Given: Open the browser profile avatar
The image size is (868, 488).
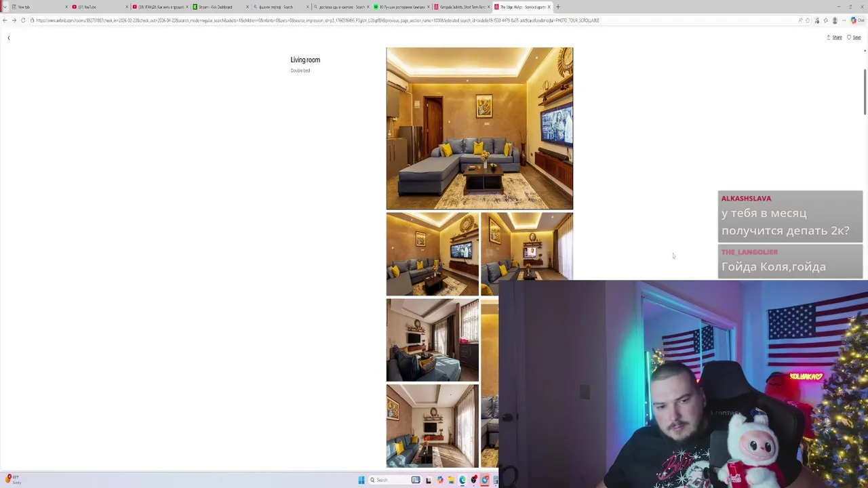Looking at the screenshot, I should pos(835,20).
